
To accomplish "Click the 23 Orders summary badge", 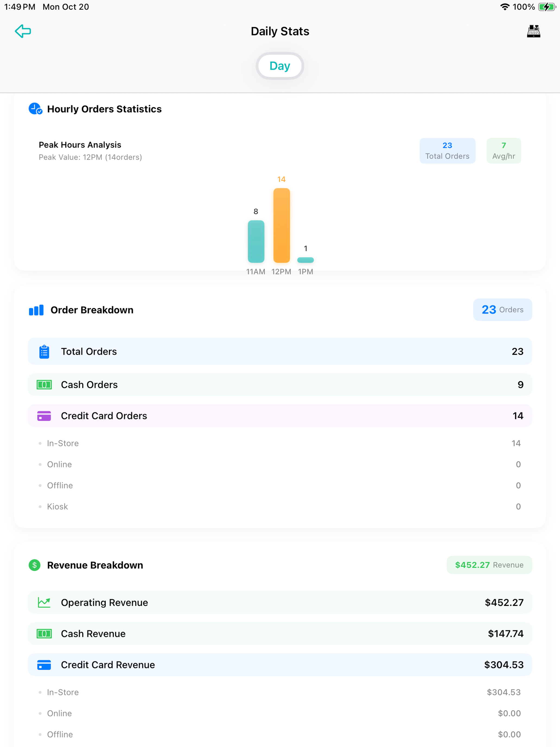I will (502, 310).
